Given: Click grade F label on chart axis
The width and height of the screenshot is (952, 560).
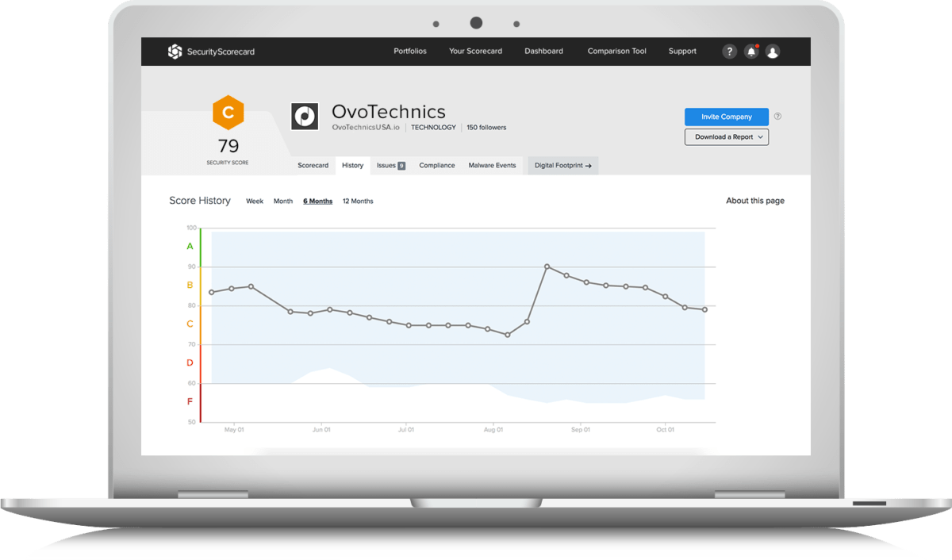Looking at the screenshot, I should [190, 402].
